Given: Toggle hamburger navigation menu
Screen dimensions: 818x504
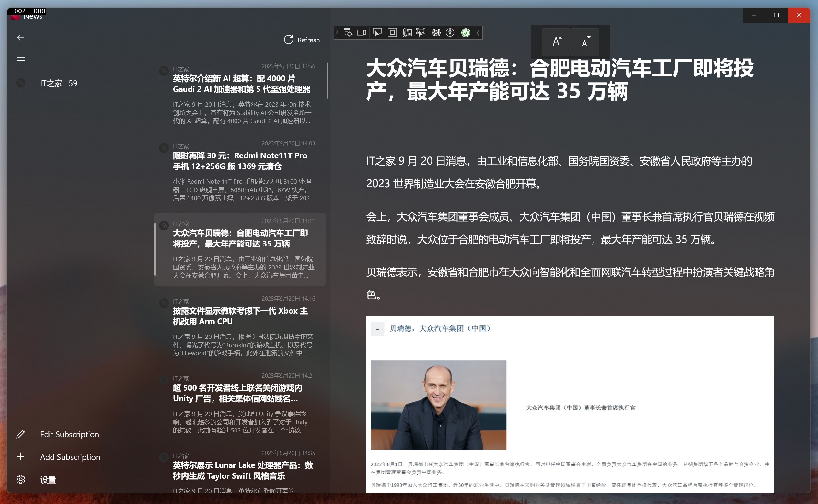Looking at the screenshot, I should pyautogui.click(x=21, y=60).
